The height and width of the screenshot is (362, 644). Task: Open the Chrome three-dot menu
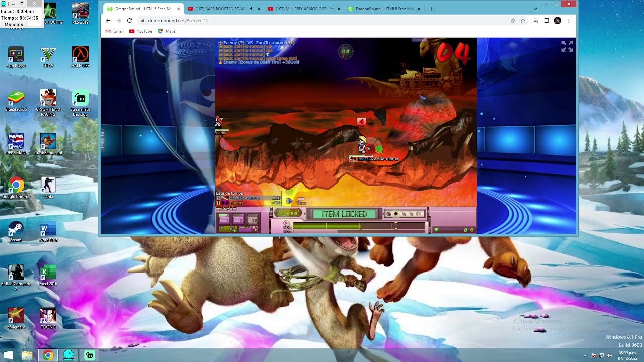(x=569, y=21)
